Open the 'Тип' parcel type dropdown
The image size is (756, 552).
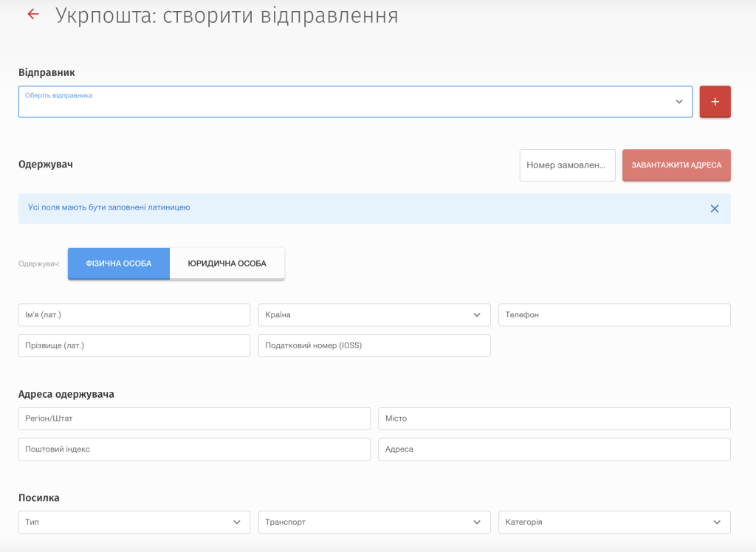click(134, 522)
